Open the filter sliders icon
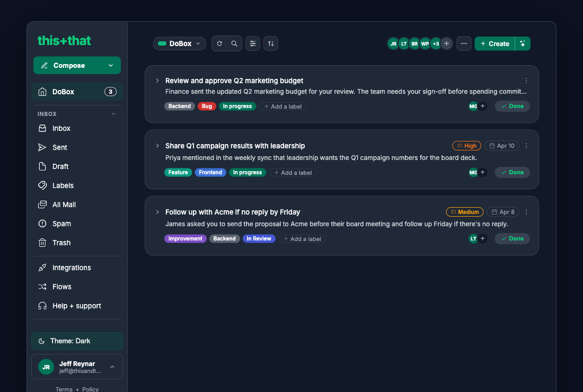The image size is (583, 392). click(x=253, y=43)
